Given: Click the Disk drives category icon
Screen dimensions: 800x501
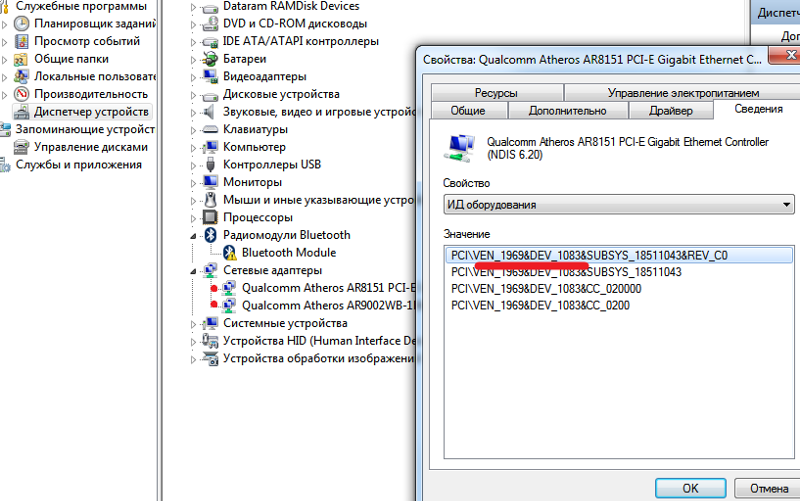Looking at the screenshot, I should point(210,94).
